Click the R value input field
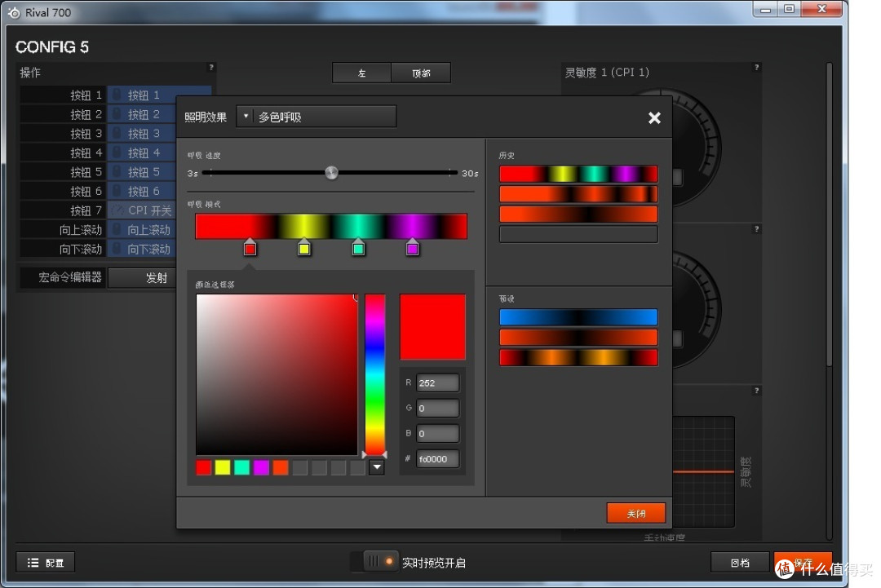The height and width of the screenshot is (588, 881). (438, 383)
